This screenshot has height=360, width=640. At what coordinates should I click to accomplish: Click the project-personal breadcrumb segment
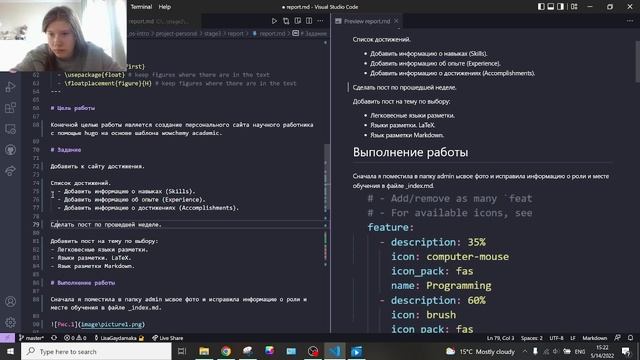coord(176,33)
